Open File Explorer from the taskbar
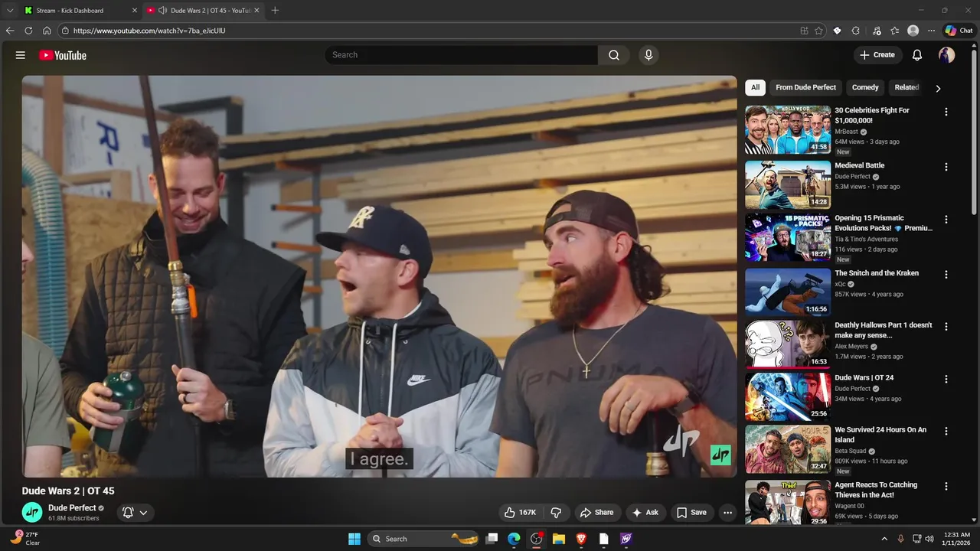Screen dimensions: 980x551 (559, 539)
